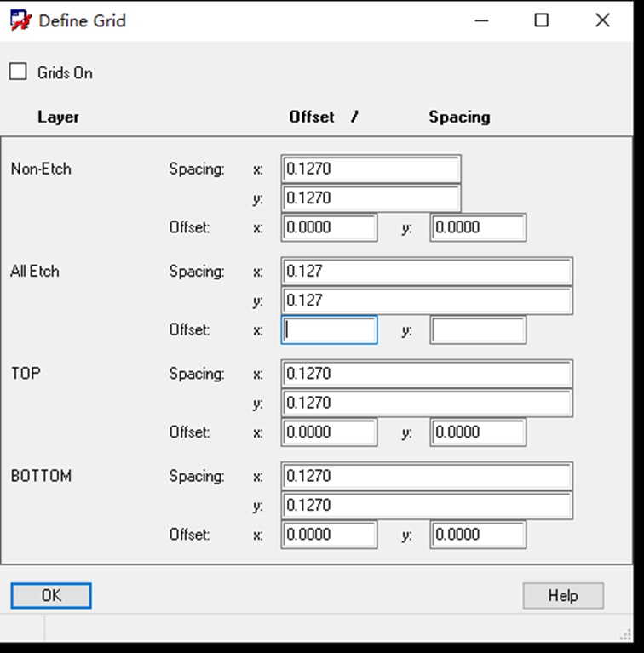Open Help for Define Grid
The image size is (644, 653).
[x=563, y=595]
